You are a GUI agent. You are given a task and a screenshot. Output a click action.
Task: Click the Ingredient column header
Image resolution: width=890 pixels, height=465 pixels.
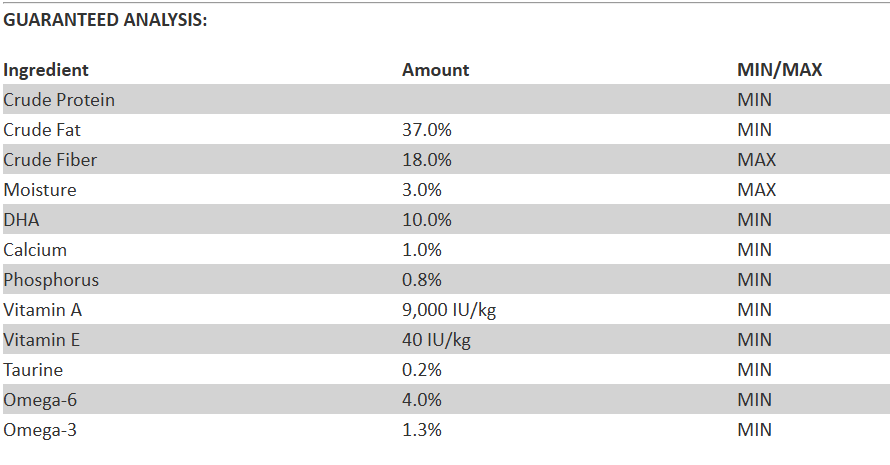(46, 70)
